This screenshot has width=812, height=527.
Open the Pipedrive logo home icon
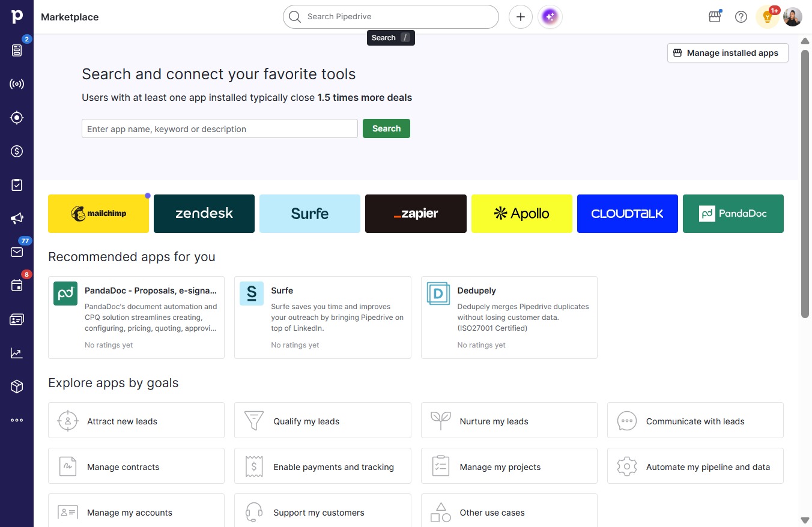[x=17, y=16]
